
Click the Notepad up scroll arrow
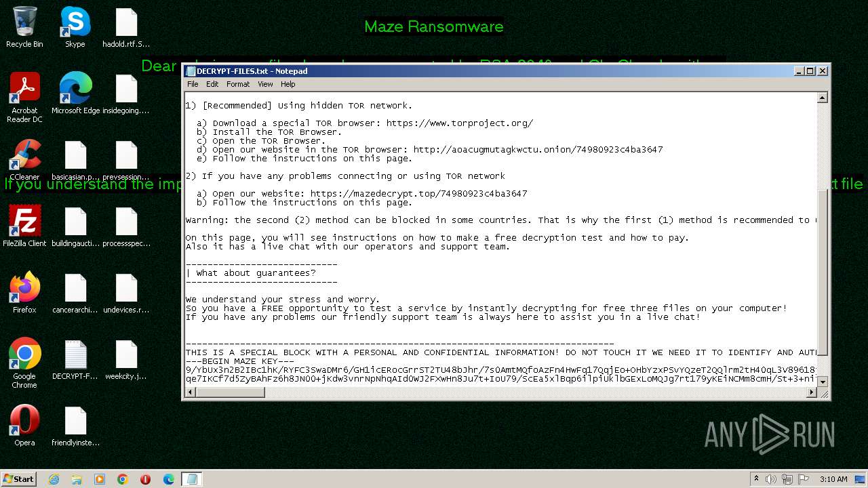pyautogui.click(x=822, y=98)
